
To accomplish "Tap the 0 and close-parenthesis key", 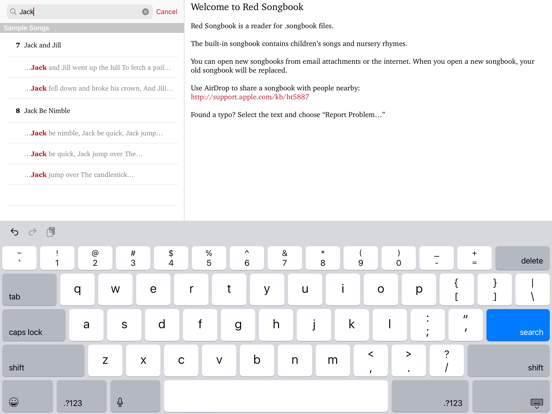I will (399, 258).
